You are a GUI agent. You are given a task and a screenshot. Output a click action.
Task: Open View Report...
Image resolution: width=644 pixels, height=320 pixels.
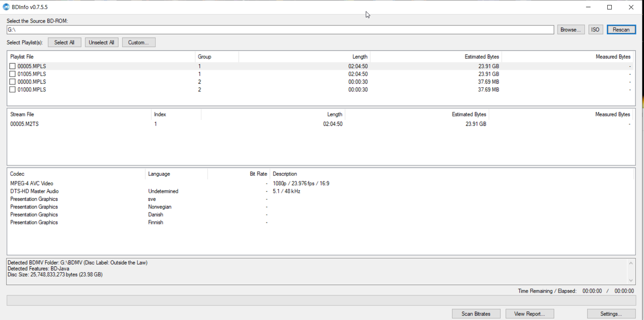529,313
